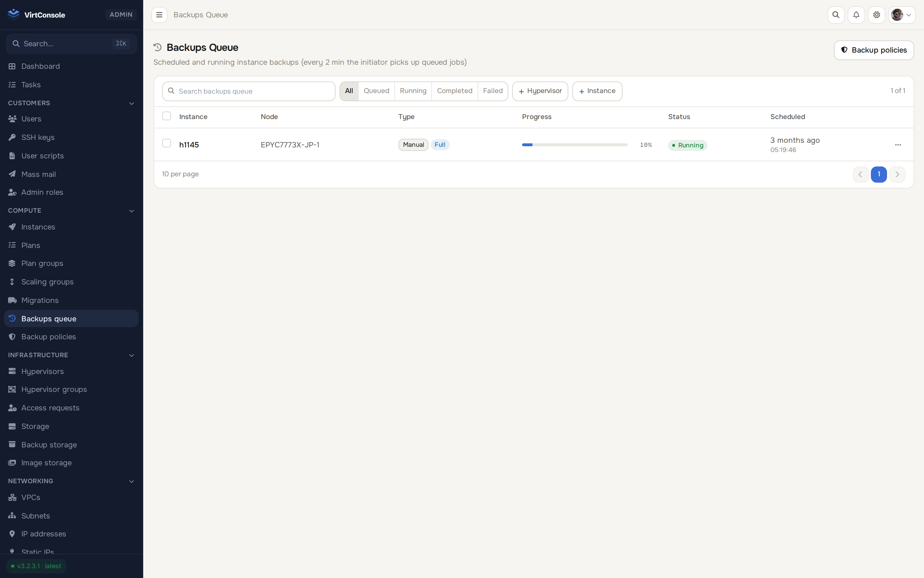This screenshot has height=578, width=924.
Task: Open SSH keys page
Action: (x=71, y=137)
